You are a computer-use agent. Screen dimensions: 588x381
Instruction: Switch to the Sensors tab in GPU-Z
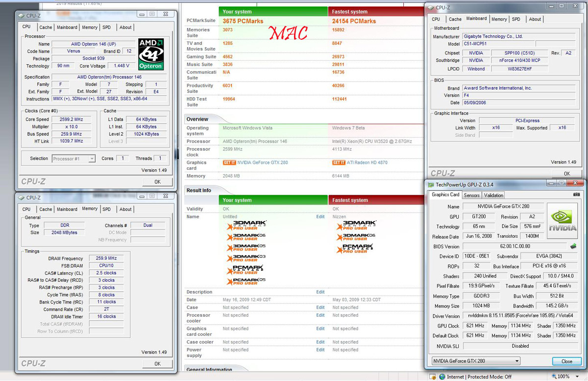click(472, 196)
